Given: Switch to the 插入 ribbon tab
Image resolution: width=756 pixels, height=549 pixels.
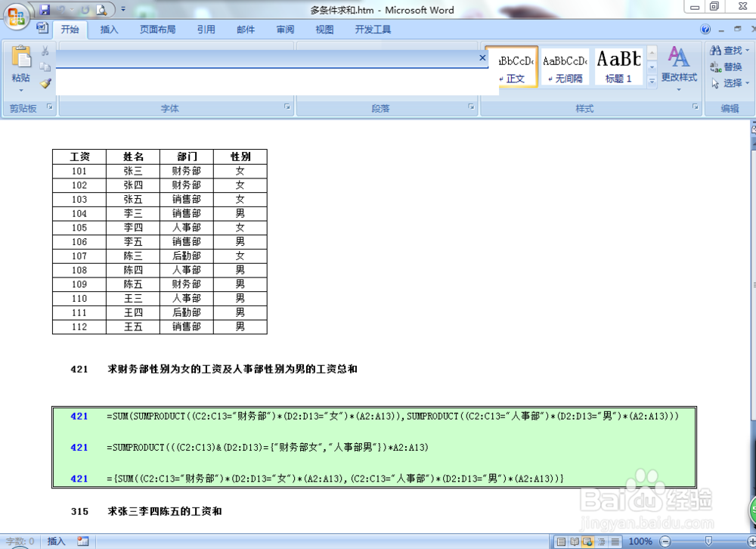Looking at the screenshot, I should tap(108, 29).
